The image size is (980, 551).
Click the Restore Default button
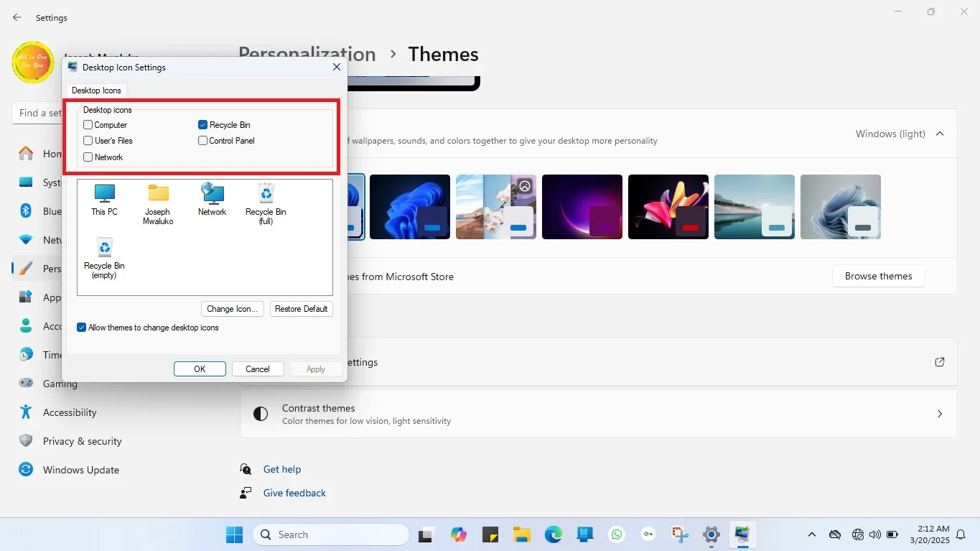tap(302, 309)
